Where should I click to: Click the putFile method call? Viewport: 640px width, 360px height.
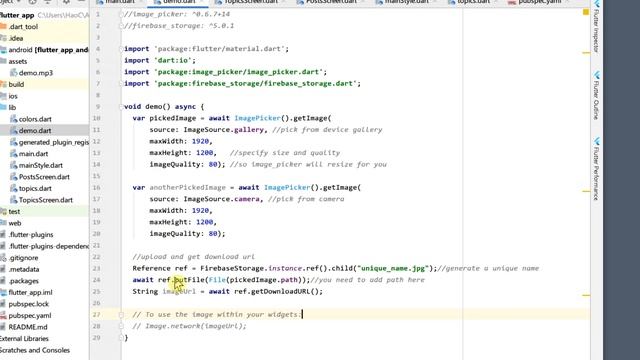click(189, 280)
